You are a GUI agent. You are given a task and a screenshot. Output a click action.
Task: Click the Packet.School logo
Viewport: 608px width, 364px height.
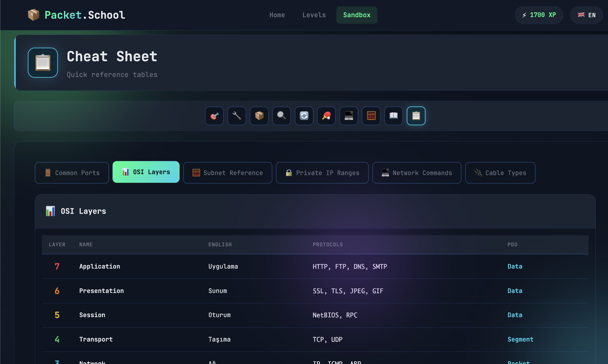[76, 15]
